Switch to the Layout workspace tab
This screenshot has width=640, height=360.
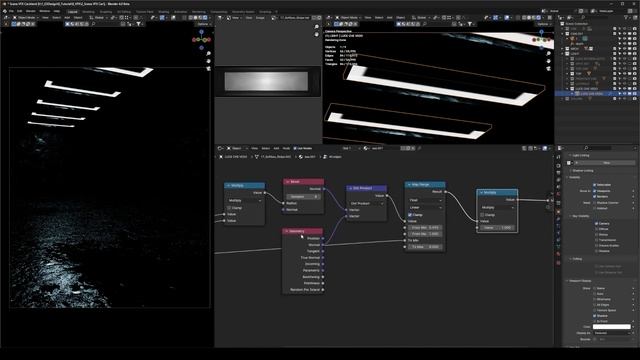click(73, 12)
